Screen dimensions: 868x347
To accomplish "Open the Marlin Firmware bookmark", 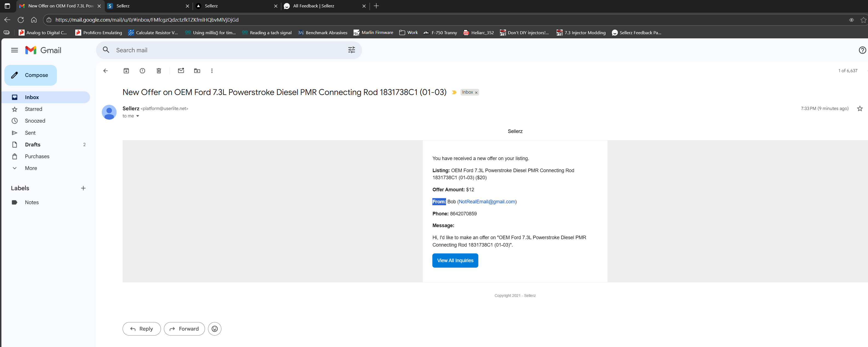I will (373, 33).
